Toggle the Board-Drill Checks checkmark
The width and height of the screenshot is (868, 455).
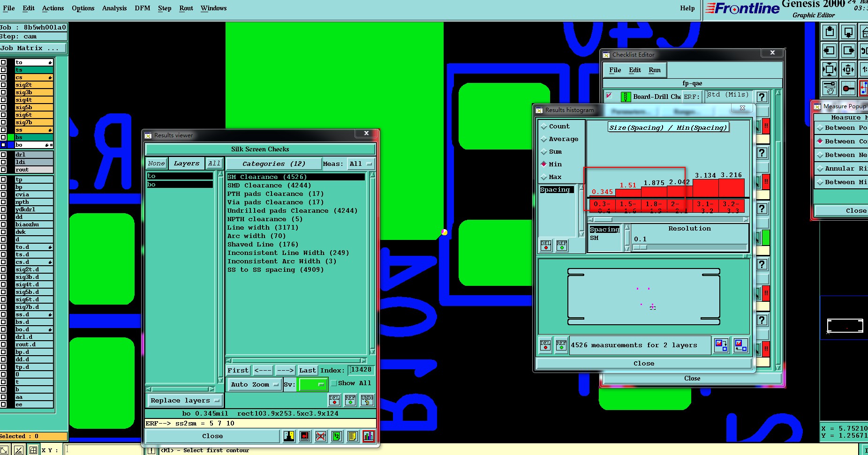click(x=609, y=96)
